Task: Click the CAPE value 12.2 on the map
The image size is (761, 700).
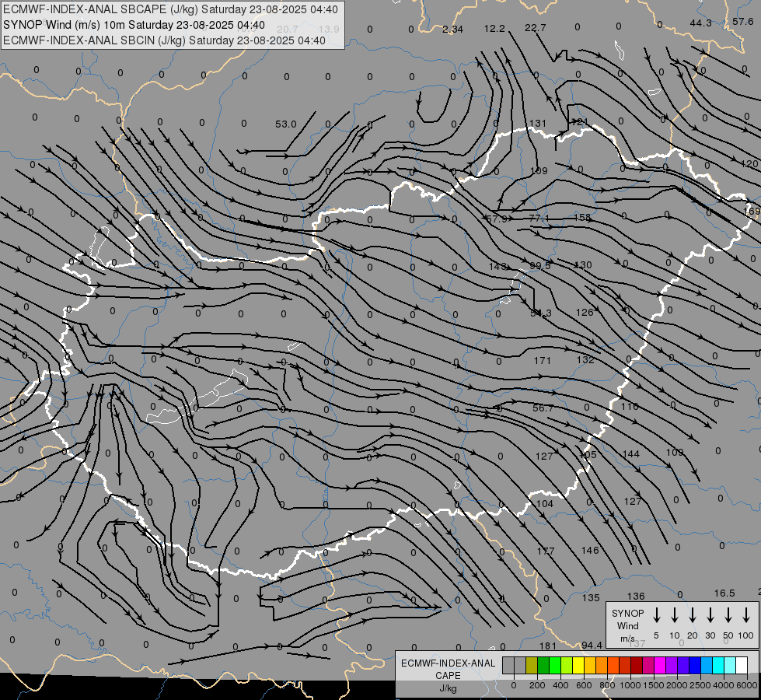Action: point(494,28)
